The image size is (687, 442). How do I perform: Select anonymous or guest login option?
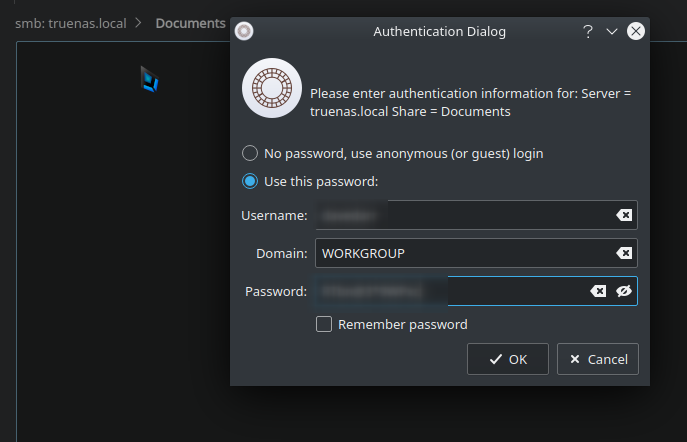250,153
